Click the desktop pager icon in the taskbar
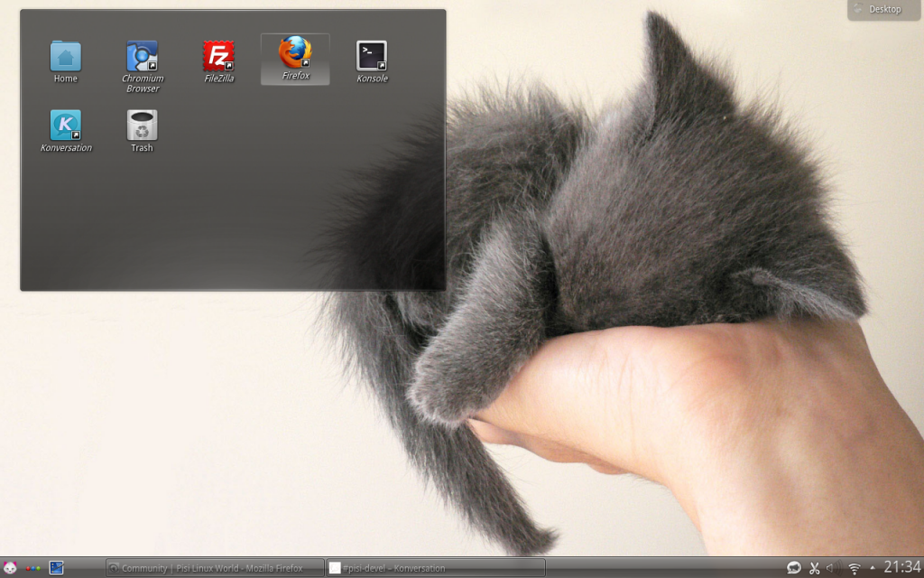This screenshot has height=578, width=924. coord(56,567)
